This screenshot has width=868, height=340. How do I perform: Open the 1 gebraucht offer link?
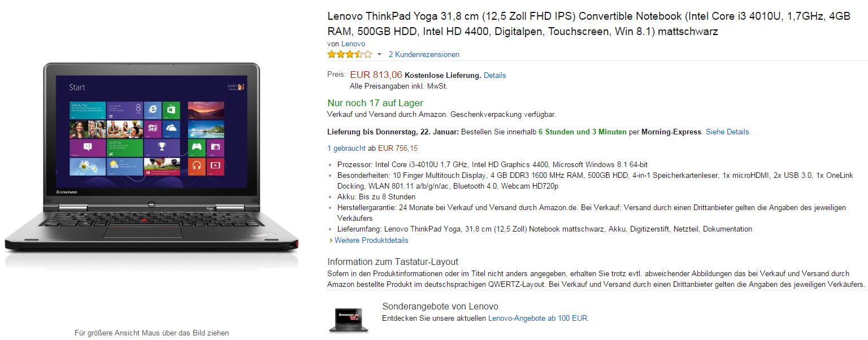click(346, 148)
